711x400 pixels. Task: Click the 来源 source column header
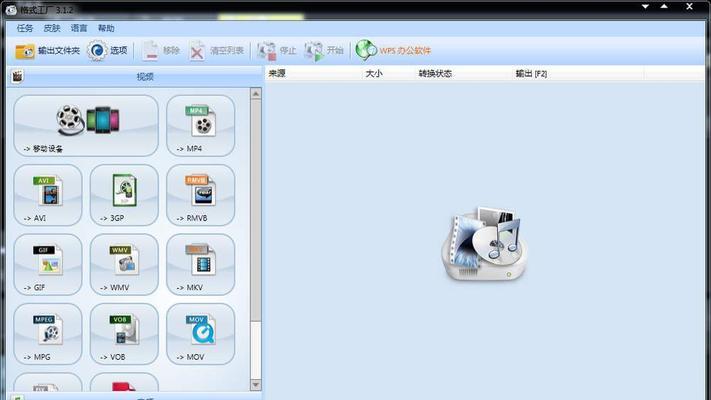coord(313,73)
